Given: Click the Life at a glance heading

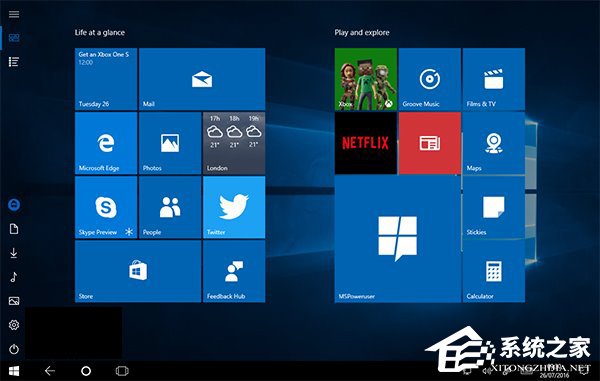Looking at the screenshot, I should (x=100, y=33).
